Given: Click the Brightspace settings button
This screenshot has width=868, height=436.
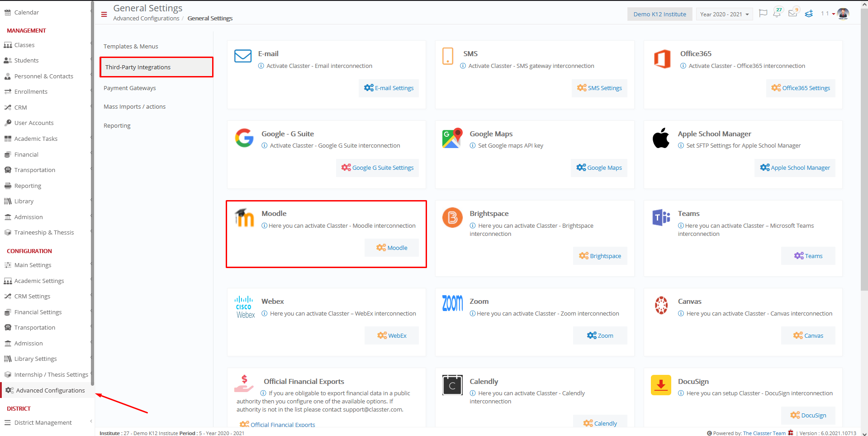Looking at the screenshot, I should (x=600, y=256).
